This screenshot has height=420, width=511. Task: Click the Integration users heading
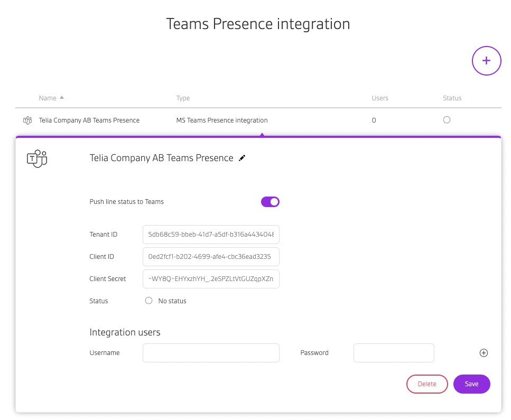tap(125, 332)
